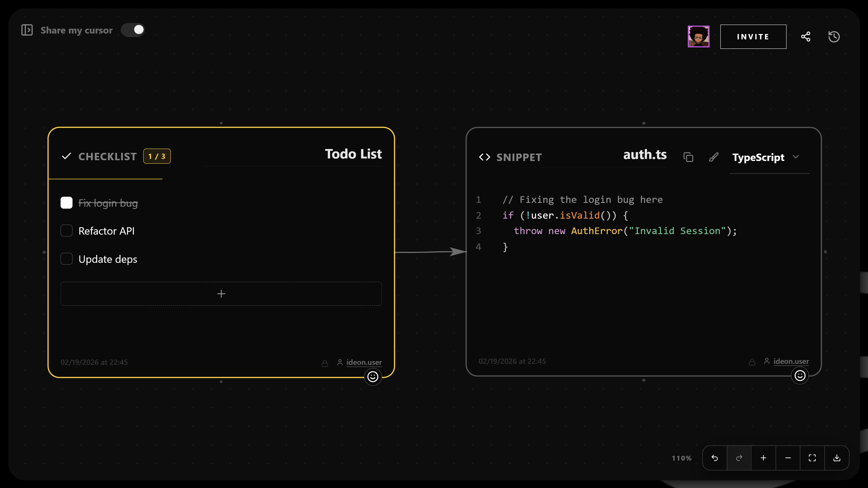
Task: Click the user avatar in the top right
Action: pos(698,36)
